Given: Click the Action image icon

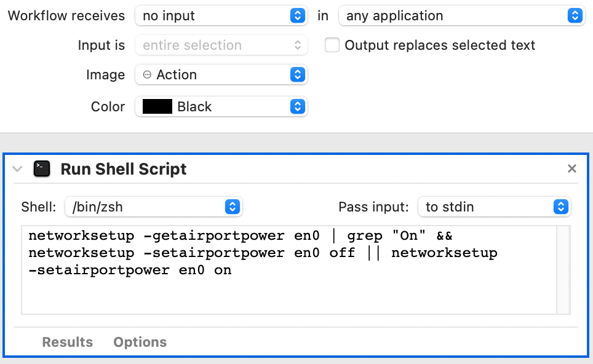Looking at the screenshot, I should [147, 74].
